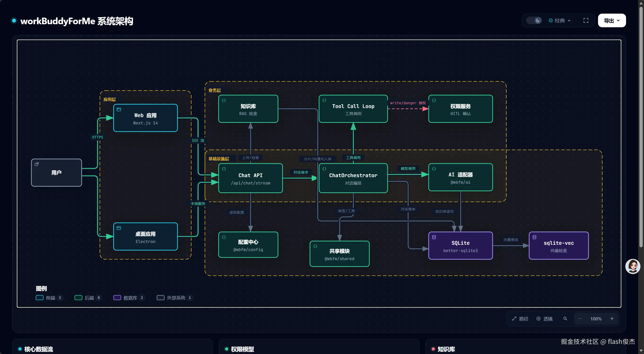
Task: Click the avatar assistant floating icon
Action: click(x=633, y=266)
